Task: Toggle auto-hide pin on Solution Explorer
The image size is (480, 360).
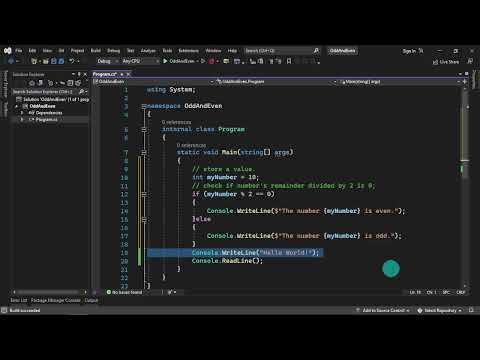Action: click(x=79, y=74)
